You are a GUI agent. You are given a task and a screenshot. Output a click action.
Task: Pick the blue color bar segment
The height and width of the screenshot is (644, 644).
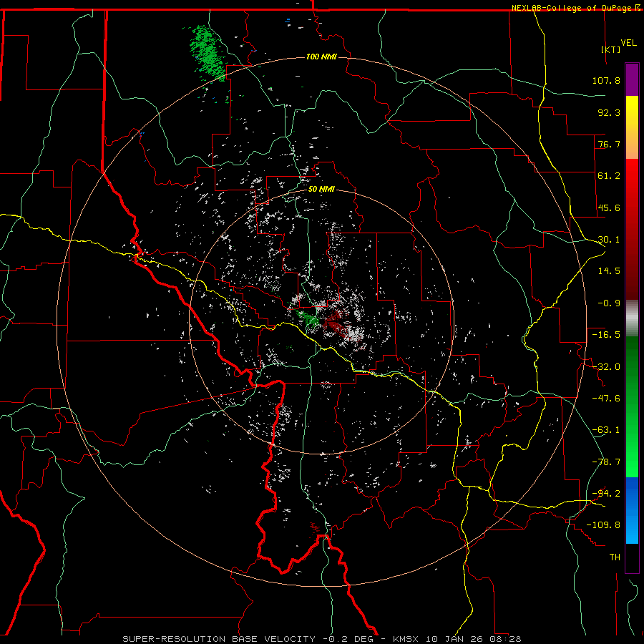(x=632, y=510)
